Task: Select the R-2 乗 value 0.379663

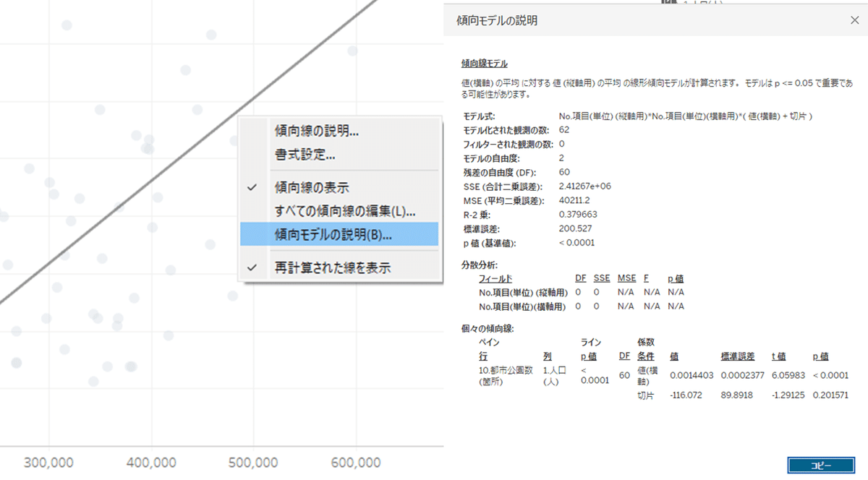Action: pos(579,215)
